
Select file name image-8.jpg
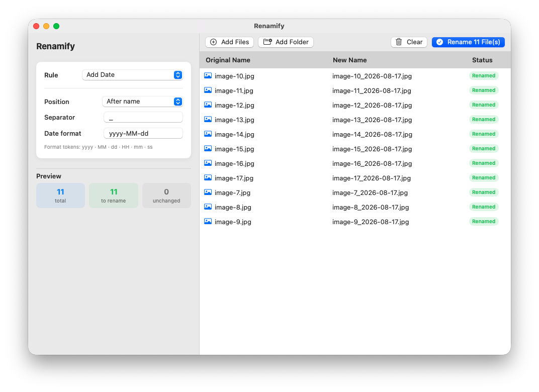tap(233, 208)
